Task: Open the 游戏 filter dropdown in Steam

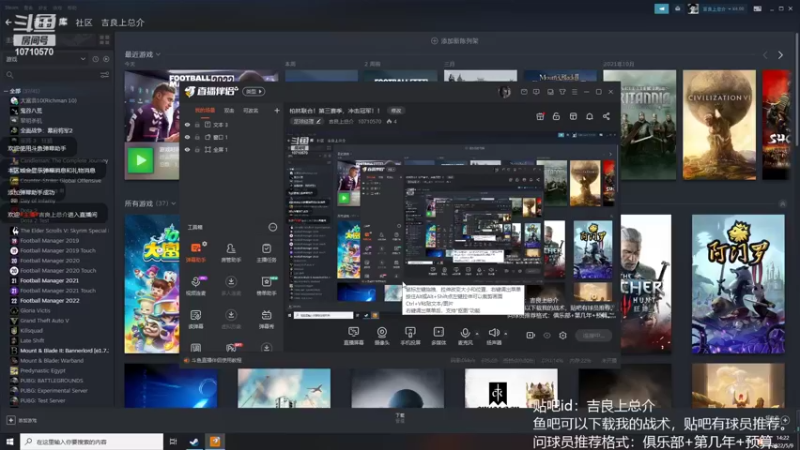Action: [45, 59]
